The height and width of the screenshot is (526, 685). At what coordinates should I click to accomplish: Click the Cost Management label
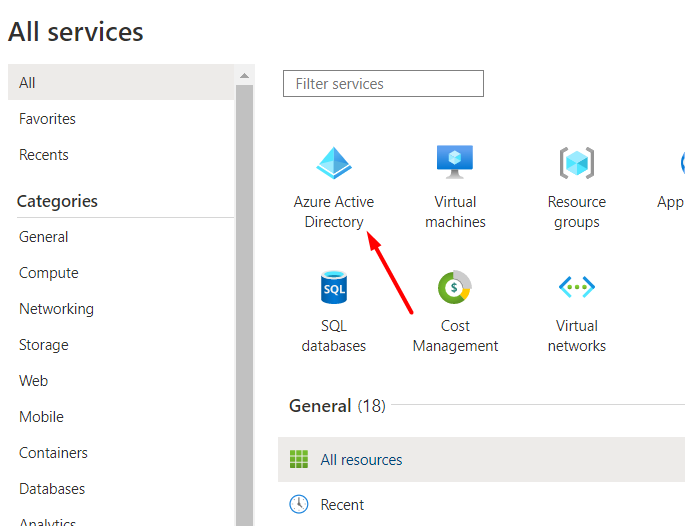point(455,336)
